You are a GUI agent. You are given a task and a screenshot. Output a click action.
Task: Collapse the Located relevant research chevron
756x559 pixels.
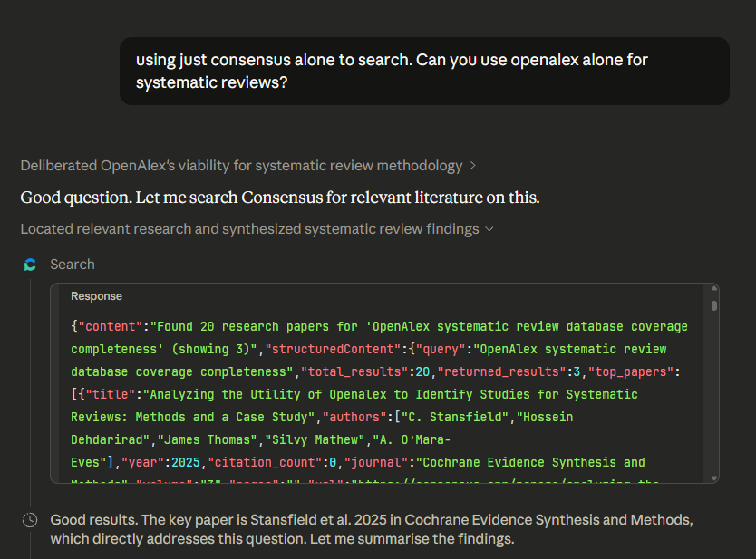(x=489, y=229)
